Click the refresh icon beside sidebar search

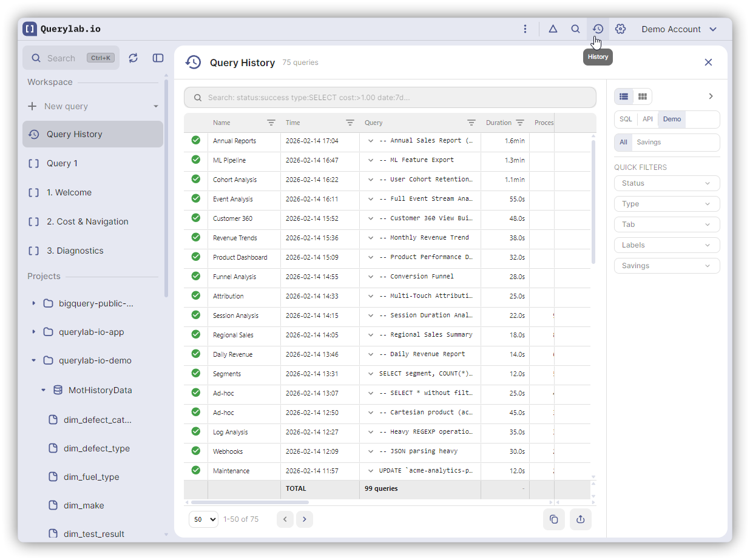(x=133, y=58)
